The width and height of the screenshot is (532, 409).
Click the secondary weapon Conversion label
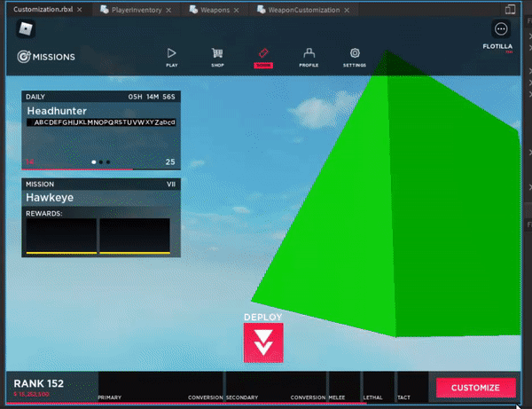(308, 397)
